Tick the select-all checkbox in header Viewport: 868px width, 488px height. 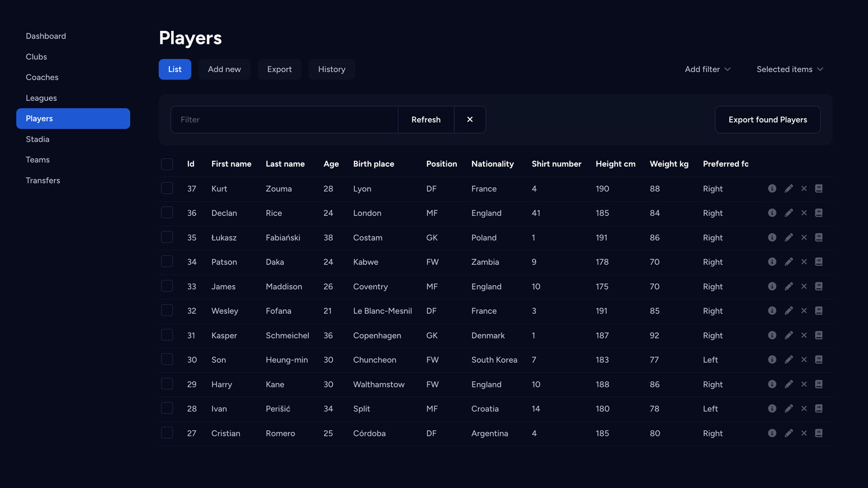tap(167, 164)
